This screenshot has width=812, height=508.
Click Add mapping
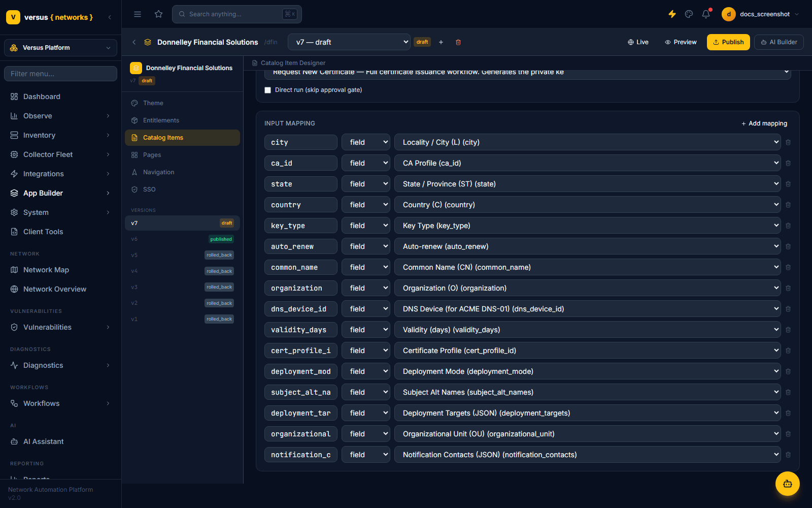[764, 123]
